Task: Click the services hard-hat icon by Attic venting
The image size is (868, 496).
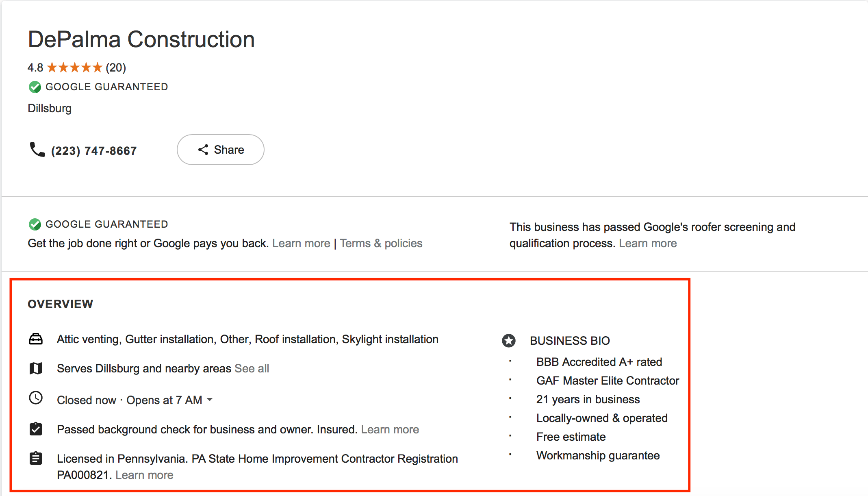Action: 36,339
